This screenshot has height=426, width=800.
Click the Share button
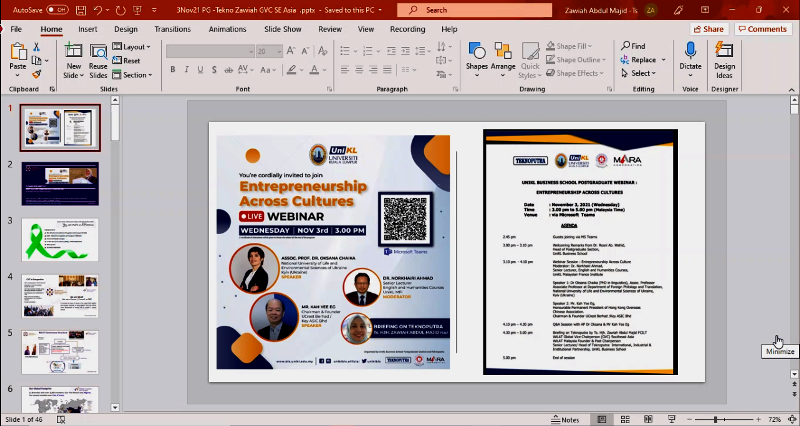point(708,29)
